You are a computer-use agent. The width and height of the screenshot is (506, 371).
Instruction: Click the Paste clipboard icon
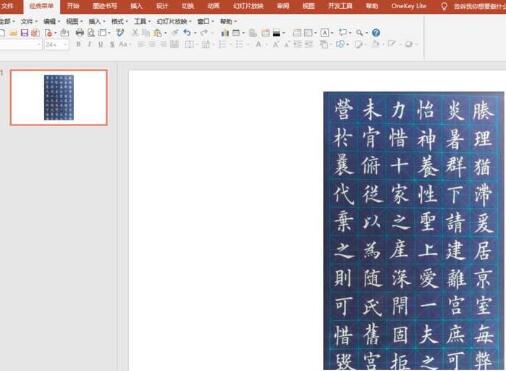click(157, 33)
